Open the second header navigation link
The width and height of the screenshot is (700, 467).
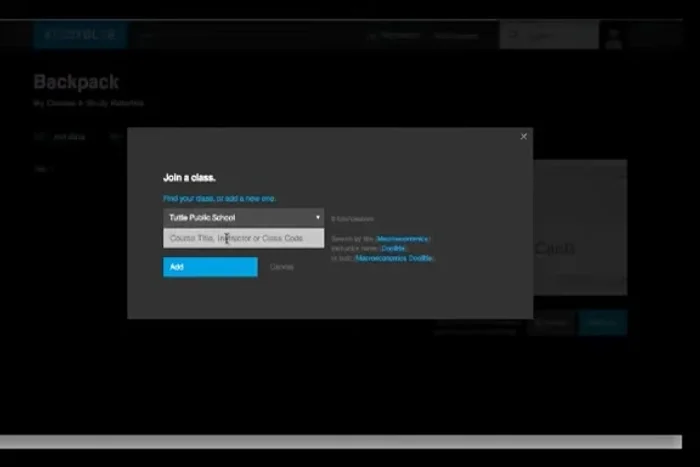(455, 36)
